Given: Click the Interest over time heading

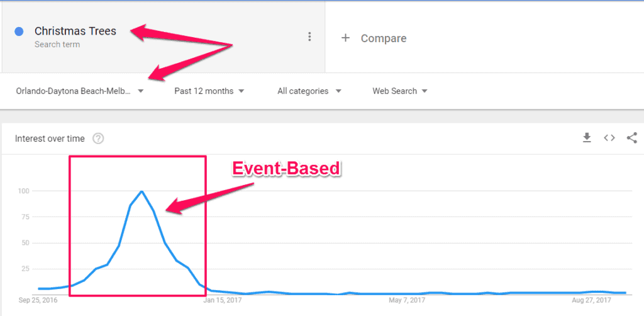Looking at the screenshot, I should pyautogui.click(x=50, y=139).
